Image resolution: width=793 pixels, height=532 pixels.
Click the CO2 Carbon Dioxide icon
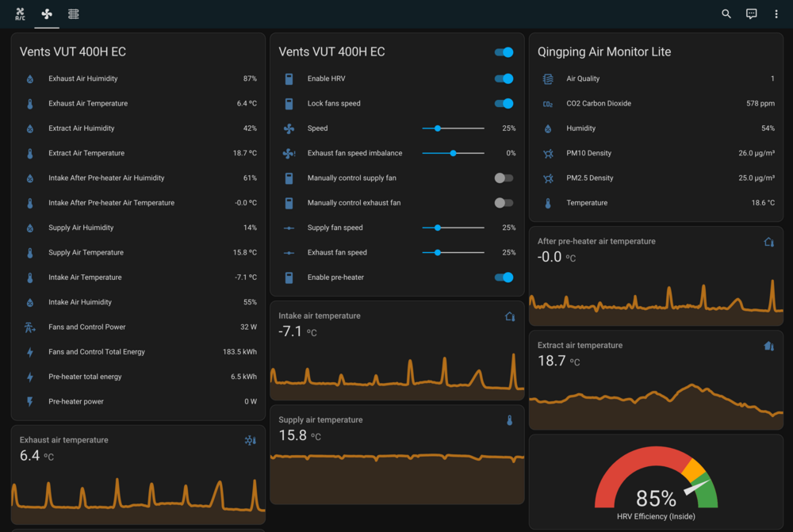547,104
